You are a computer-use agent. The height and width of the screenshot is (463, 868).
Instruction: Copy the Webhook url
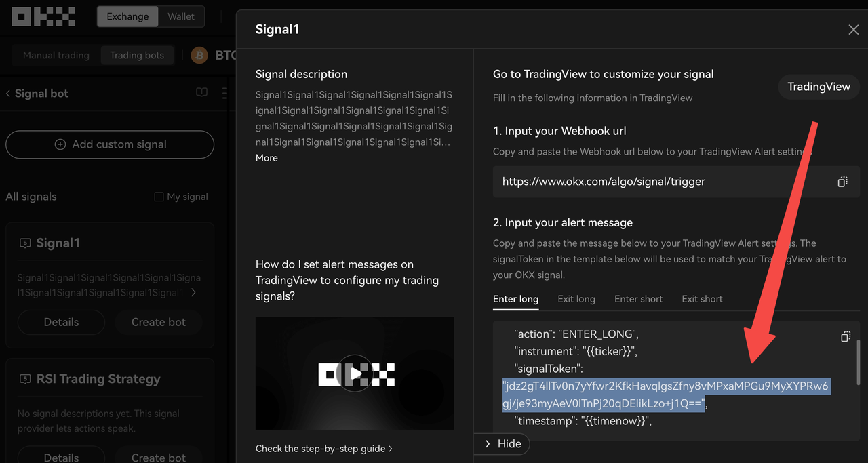click(x=842, y=181)
